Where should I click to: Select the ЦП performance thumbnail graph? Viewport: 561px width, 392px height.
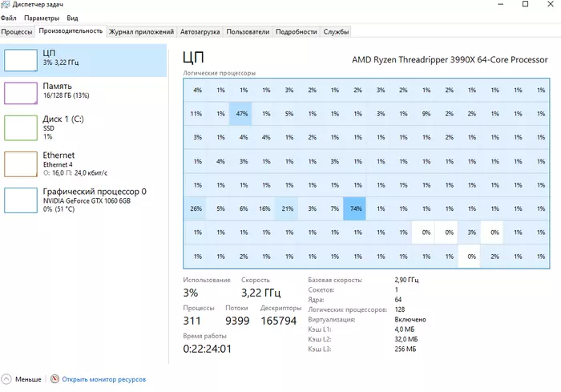pyautogui.click(x=21, y=60)
